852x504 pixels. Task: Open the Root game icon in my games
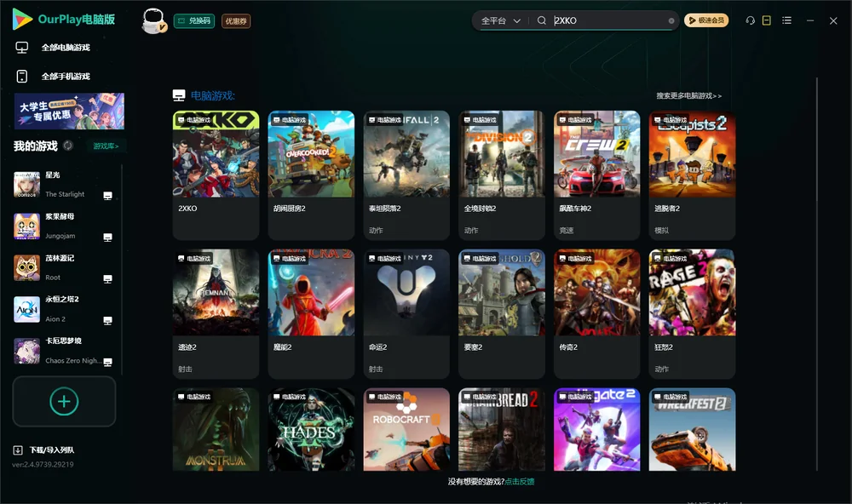[x=26, y=267]
